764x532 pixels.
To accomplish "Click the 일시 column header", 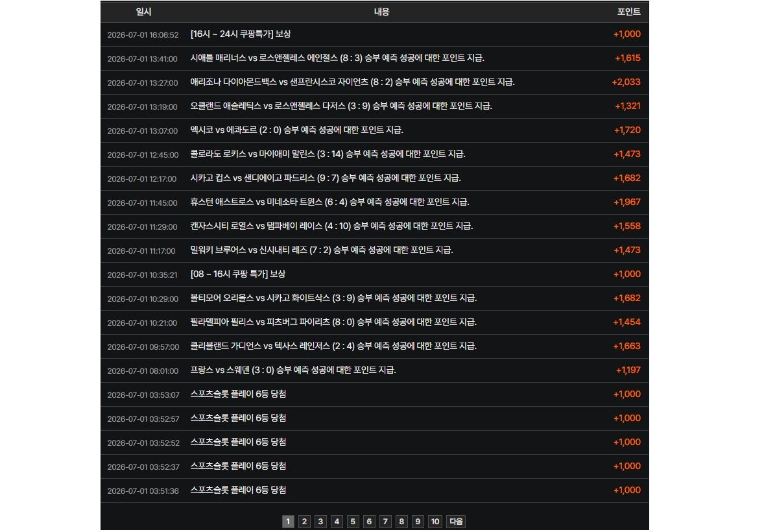I will (x=144, y=12).
